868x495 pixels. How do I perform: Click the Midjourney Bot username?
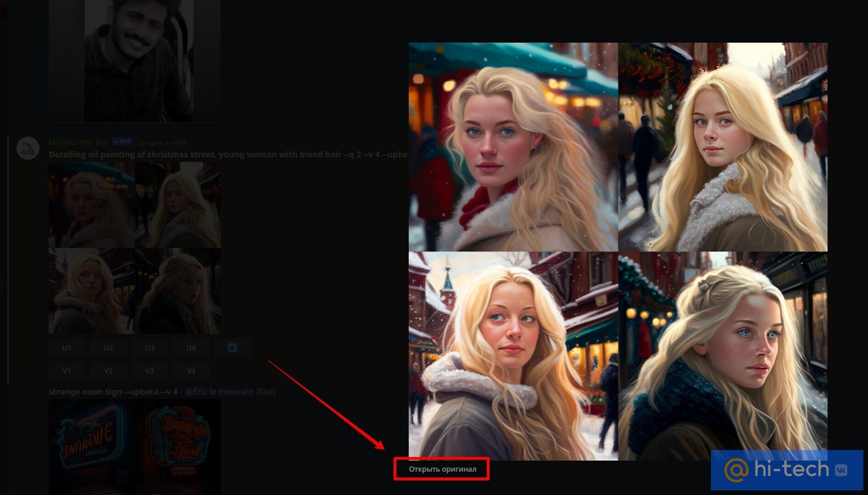pos(78,142)
